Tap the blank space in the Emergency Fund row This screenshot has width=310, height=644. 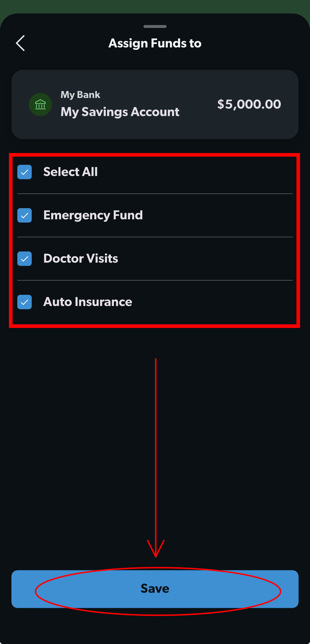(x=218, y=215)
